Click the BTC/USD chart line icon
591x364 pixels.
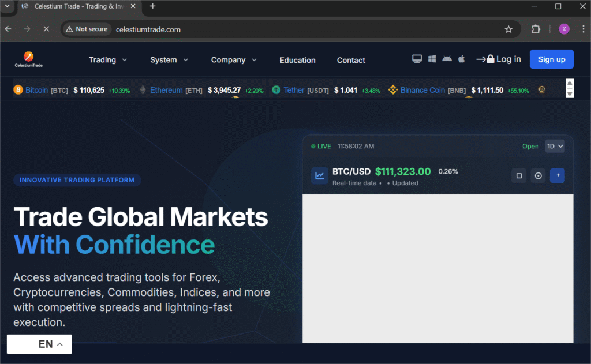pyautogui.click(x=319, y=175)
